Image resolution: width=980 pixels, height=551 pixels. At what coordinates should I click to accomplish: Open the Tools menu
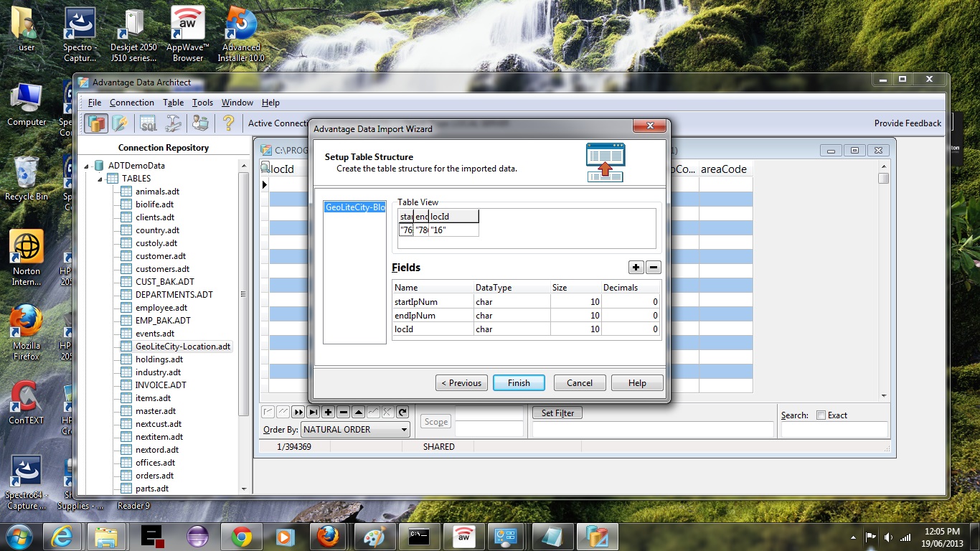[202, 103]
